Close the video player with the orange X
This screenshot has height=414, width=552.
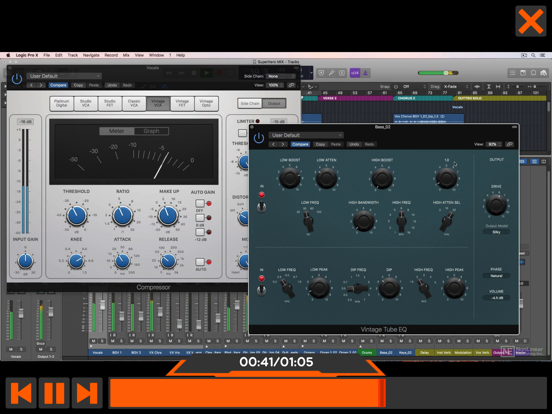click(x=531, y=21)
